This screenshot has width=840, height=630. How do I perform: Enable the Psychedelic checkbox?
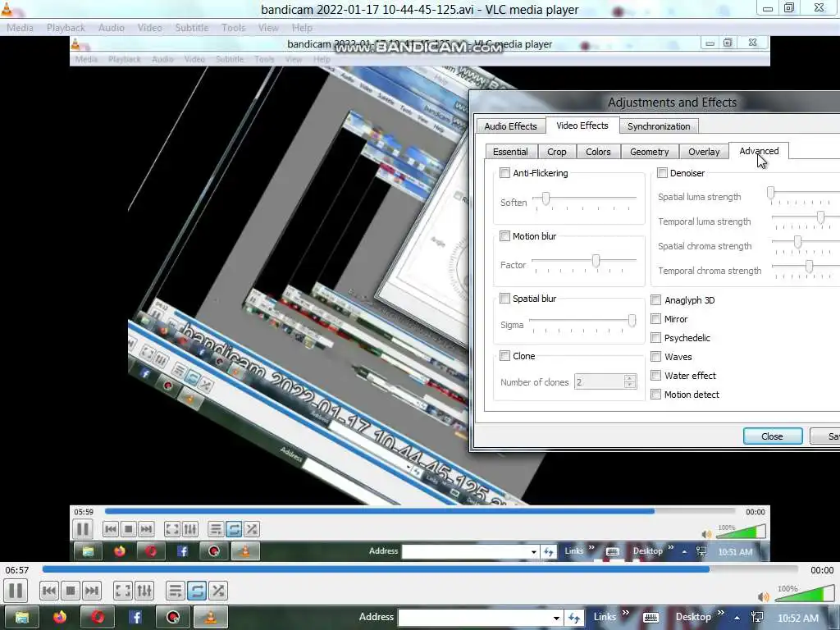(x=655, y=337)
